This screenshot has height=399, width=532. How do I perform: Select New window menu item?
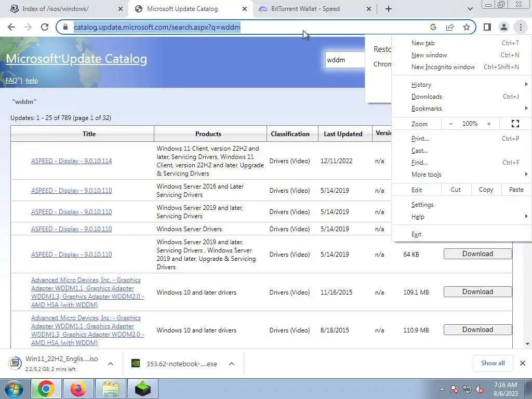click(462, 55)
